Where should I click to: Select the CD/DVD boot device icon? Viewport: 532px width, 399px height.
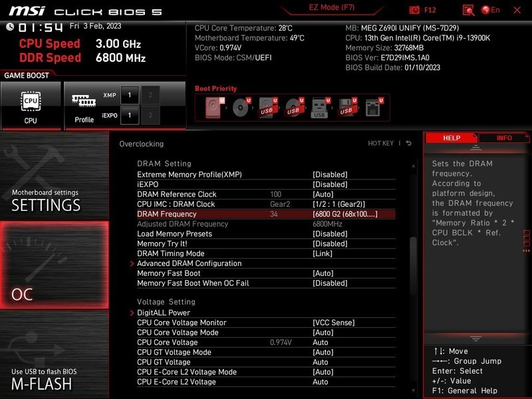[x=240, y=107]
